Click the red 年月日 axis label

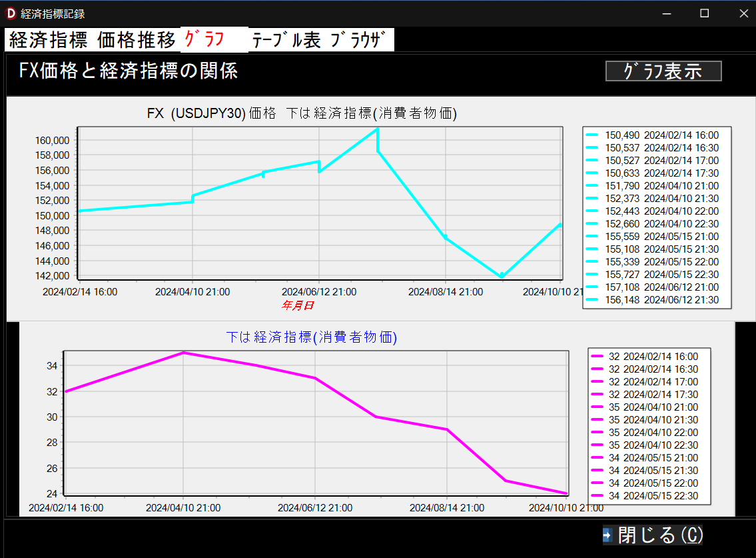click(x=297, y=305)
